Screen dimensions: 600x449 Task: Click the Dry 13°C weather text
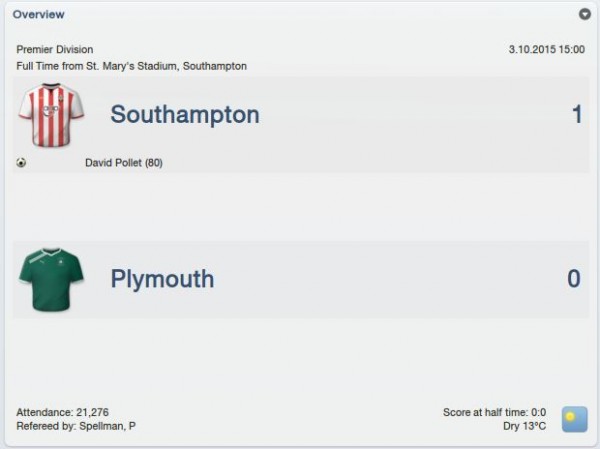pyautogui.click(x=525, y=426)
